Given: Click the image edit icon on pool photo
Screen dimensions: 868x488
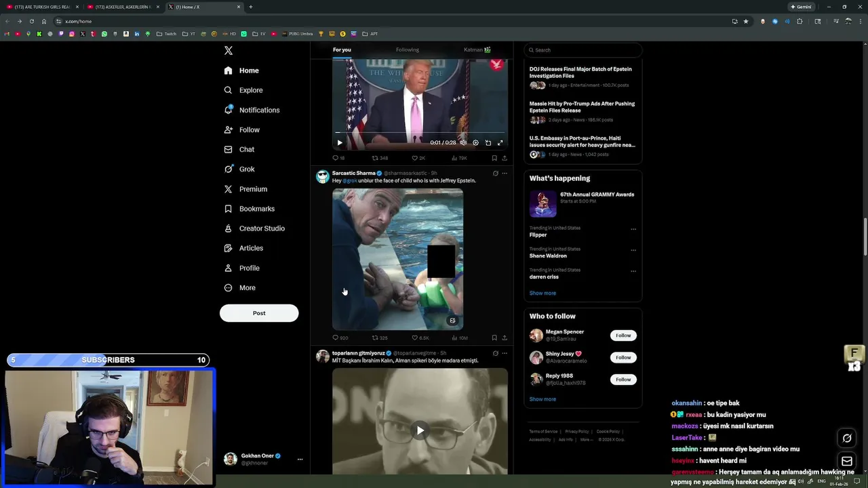Looking at the screenshot, I should pos(453,321).
